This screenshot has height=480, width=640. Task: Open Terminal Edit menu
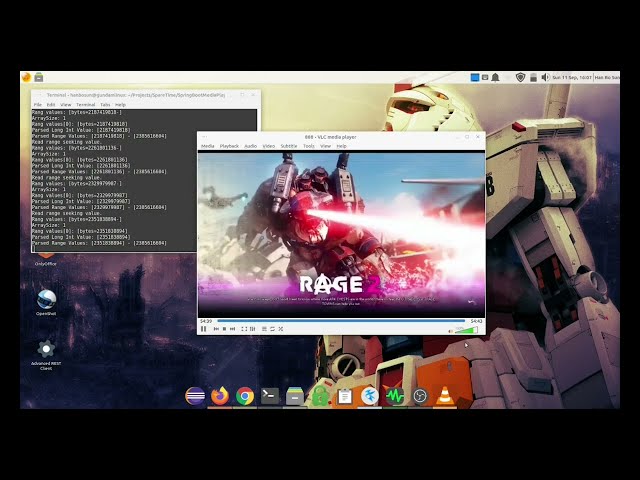coord(51,105)
